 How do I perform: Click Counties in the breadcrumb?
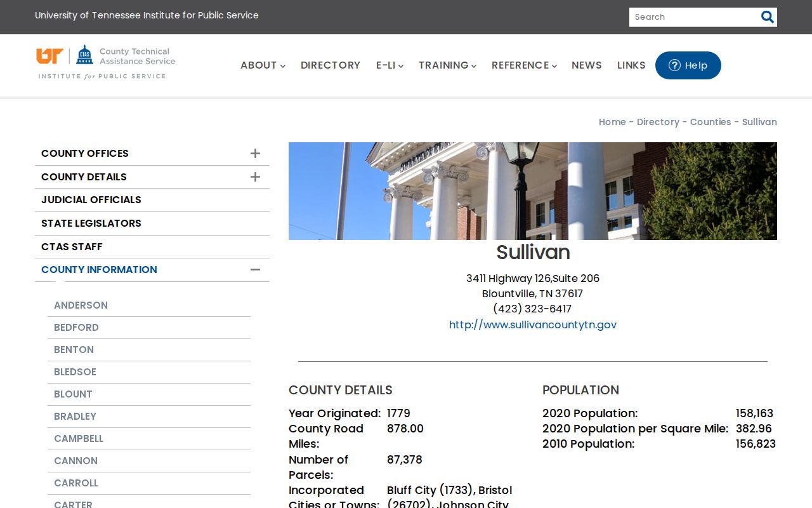(x=710, y=122)
